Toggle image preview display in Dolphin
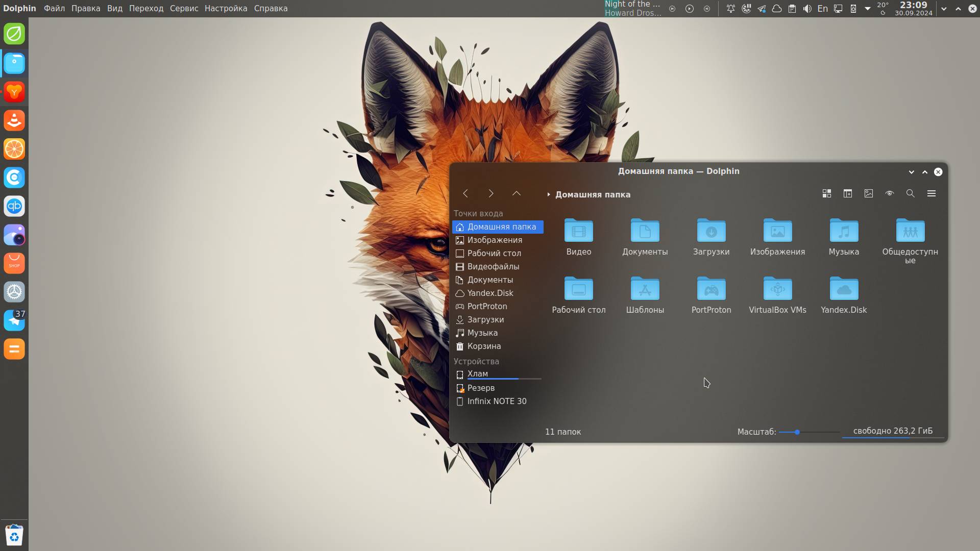Image resolution: width=980 pixels, height=551 pixels. [x=869, y=193]
